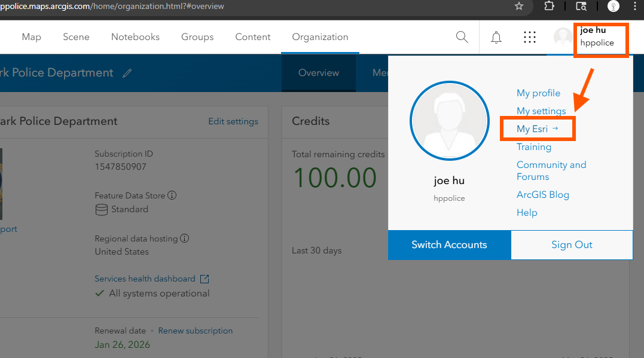
Task: Open the Content tab
Action: click(253, 37)
